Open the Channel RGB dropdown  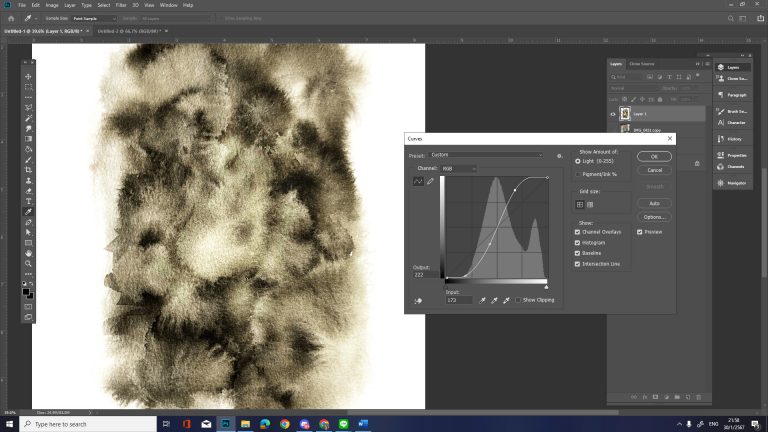click(459, 168)
